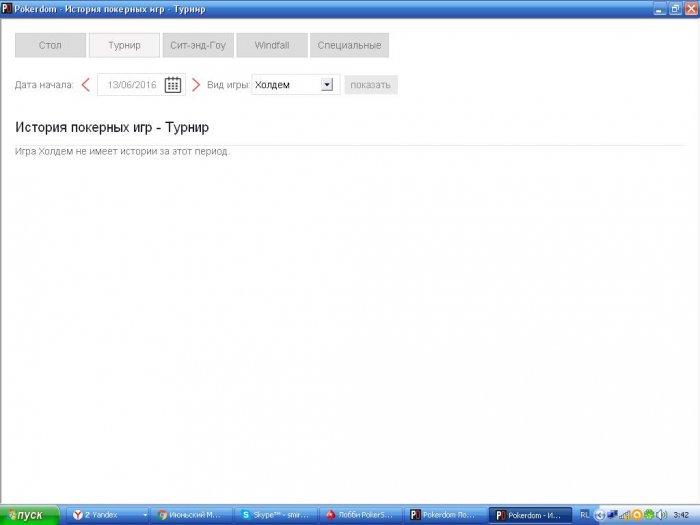Advance to next date with right arrow
The image size is (700, 525).
196,84
